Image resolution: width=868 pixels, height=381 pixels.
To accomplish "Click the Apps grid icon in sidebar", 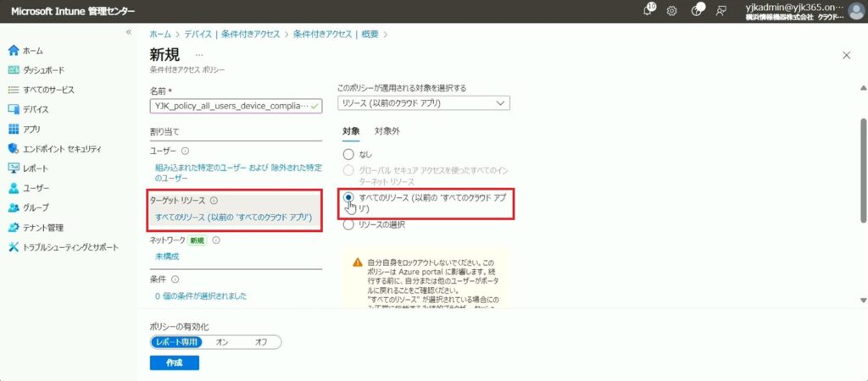I will click(x=14, y=129).
